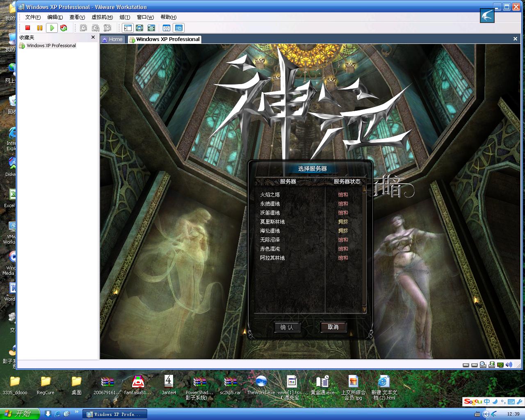
Task: Toggle Sogou punctuation mode button
Action: [x=503, y=402]
